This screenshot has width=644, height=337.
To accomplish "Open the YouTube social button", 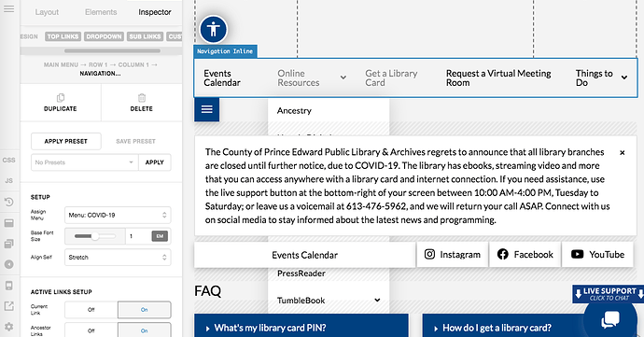I will click(597, 255).
